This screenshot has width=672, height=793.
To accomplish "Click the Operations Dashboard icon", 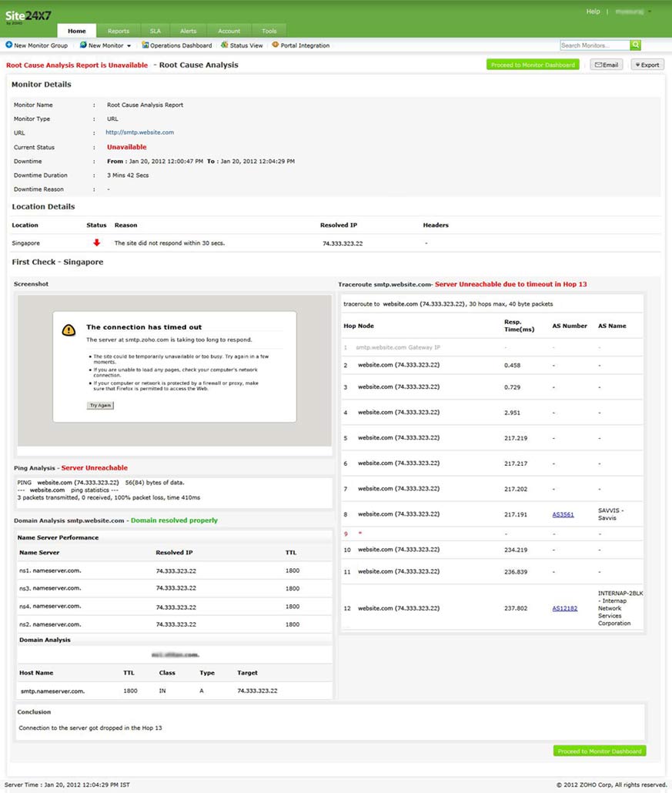I will click(145, 45).
